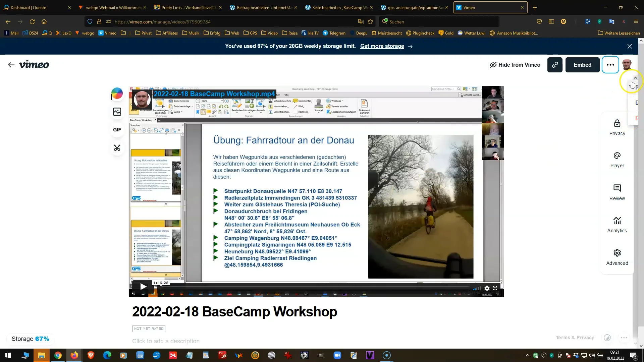Open the Advanced settings panel
The width and height of the screenshot is (644, 362).
(617, 257)
